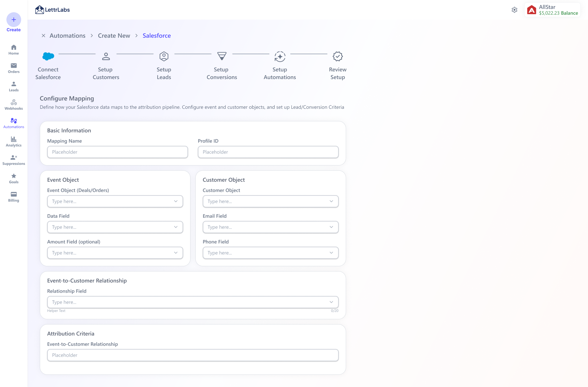Open Suppressions in the sidebar
Viewport: 588px width, 387px height.
point(14,160)
